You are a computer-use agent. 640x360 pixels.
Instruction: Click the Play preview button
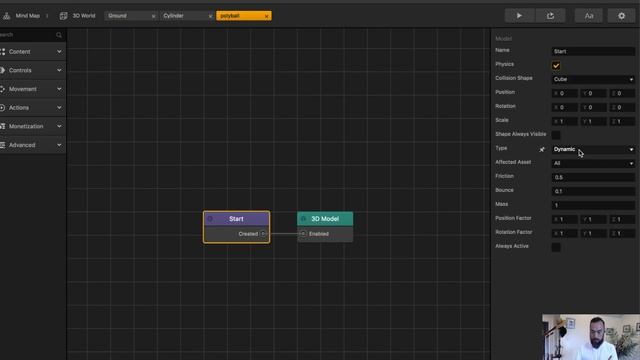coord(519,16)
